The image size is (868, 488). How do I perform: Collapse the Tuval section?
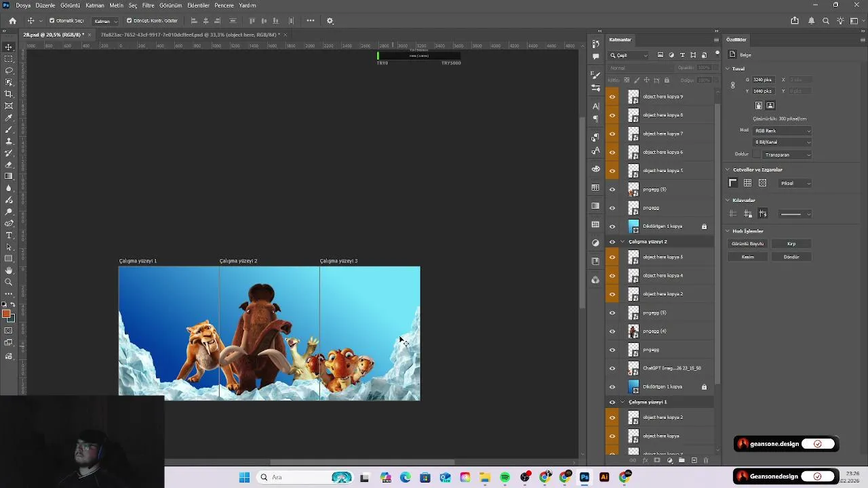click(728, 68)
